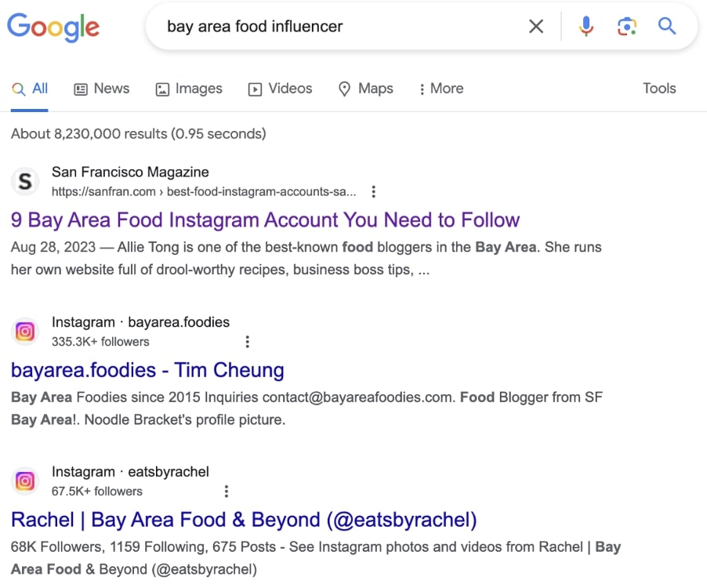Open Google Lens image search

click(x=626, y=27)
